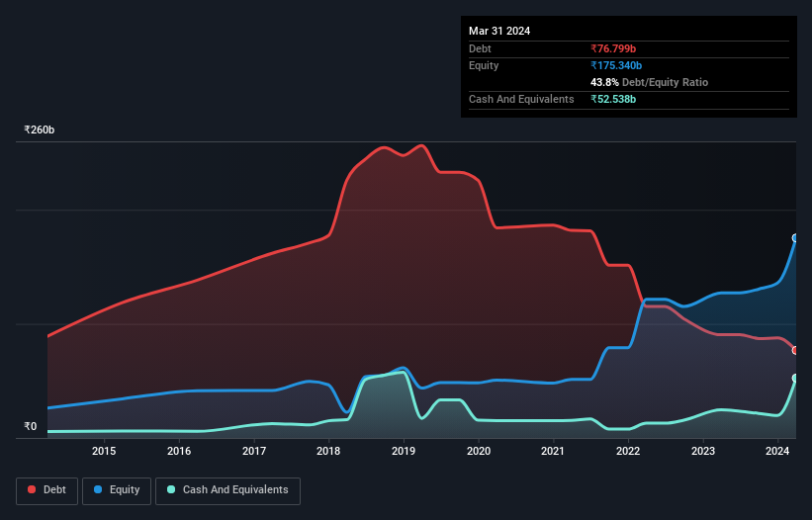Click the blue Equity legend dot
This screenshot has width=812, height=520.
click(x=98, y=489)
